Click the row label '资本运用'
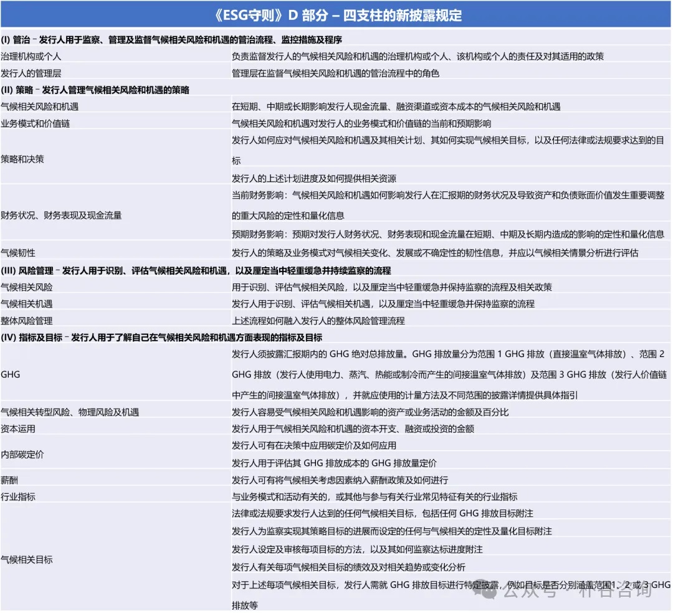This screenshot has width=673, height=616. [x=18, y=429]
